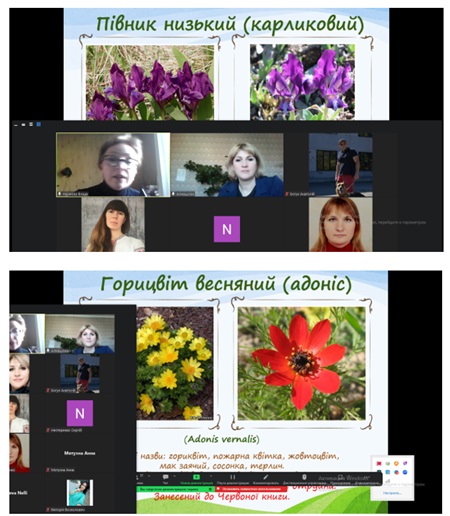Select blonde blue-jacket woman tile, bottom window

pos(80,334)
